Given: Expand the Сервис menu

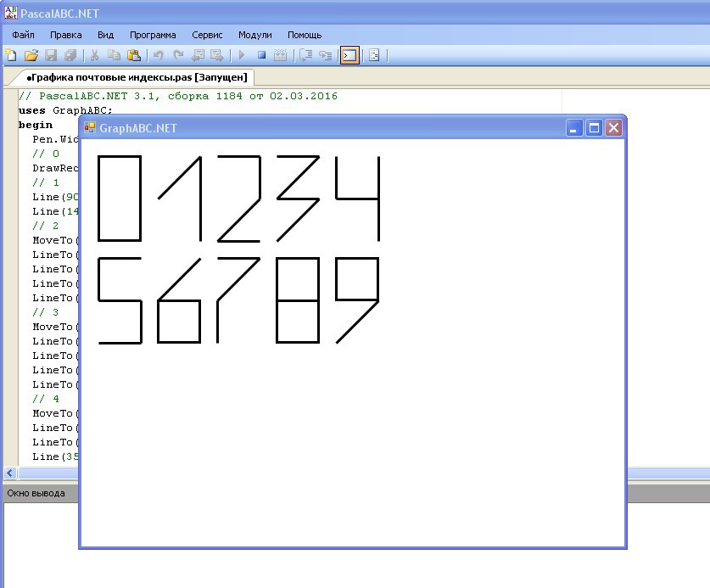Looking at the screenshot, I should (x=207, y=35).
